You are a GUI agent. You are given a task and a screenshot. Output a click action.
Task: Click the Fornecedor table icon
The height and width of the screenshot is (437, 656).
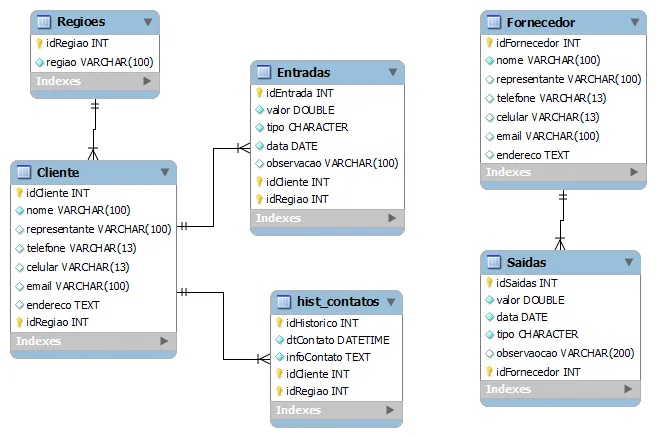[x=494, y=22]
